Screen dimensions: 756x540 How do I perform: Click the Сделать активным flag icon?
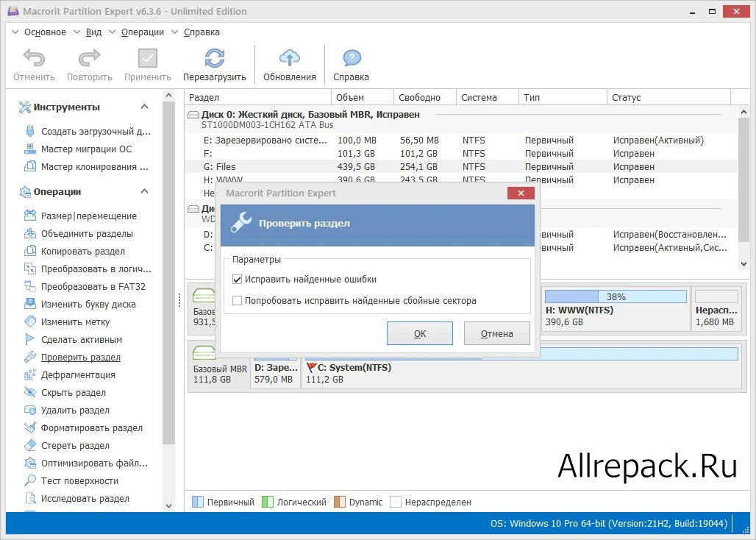tap(30, 339)
